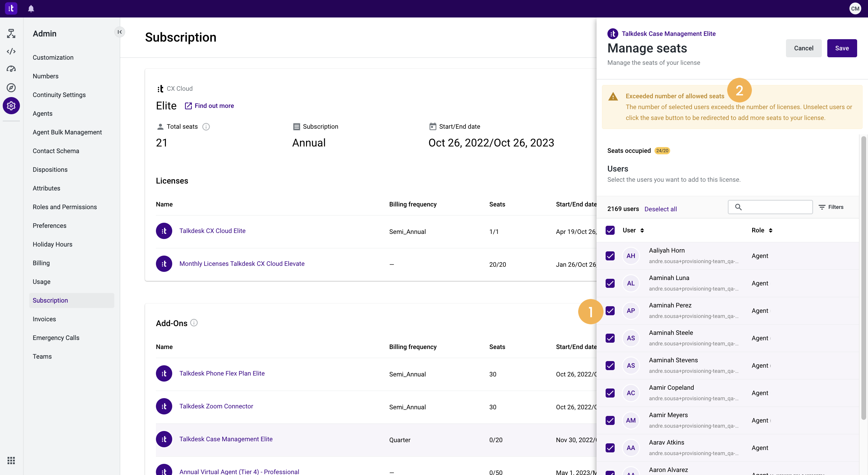Image resolution: width=868 pixels, height=475 pixels.
Task: Open the Talkdesk Case Management Elite add-on link
Action: tap(226, 439)
